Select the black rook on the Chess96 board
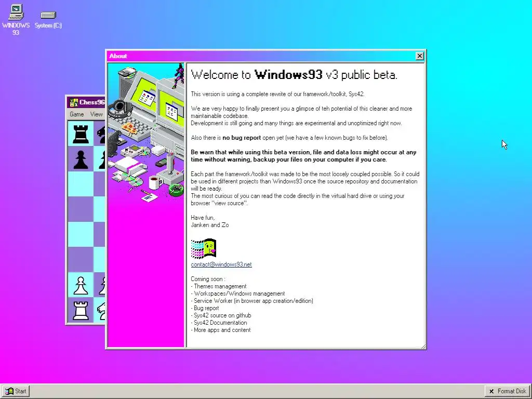This screenshot has width=532, height=399. tap(81, 134)
